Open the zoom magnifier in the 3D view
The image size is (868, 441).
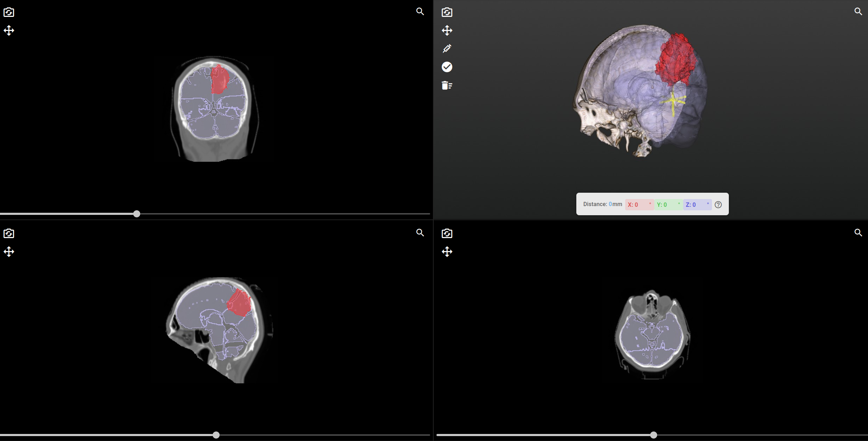click(858, 11)
